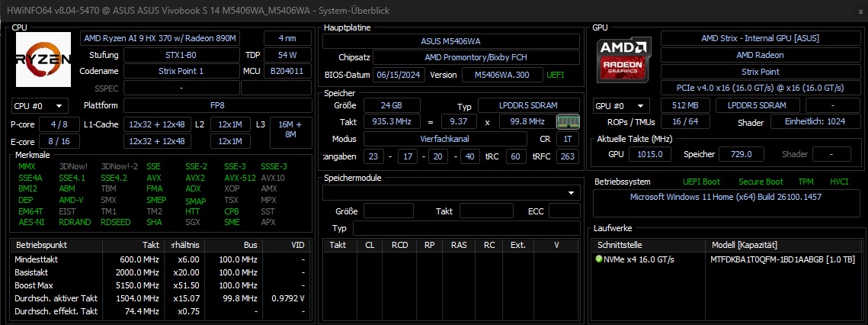Click the P-core count 4 / 8
Viewport: 868px width, 325px height.
(x=59, y=125)
